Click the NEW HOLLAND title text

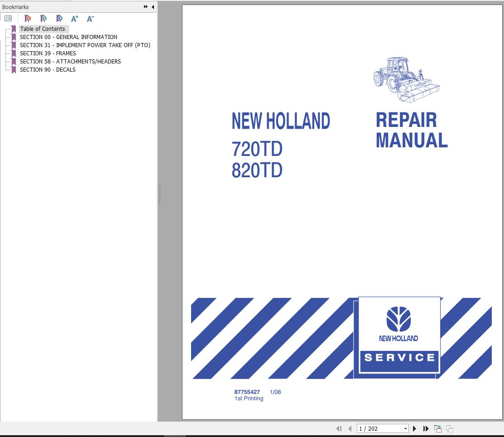tap(281, 121)
